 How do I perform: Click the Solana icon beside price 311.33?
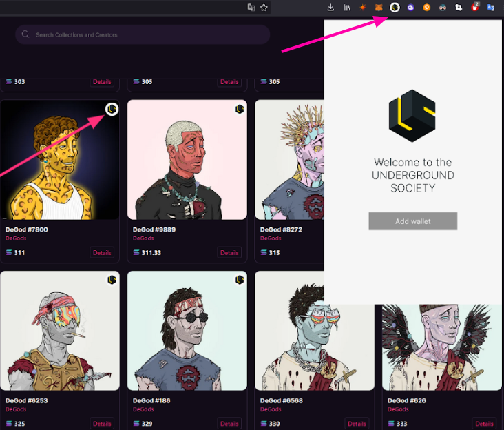(136, 252)
